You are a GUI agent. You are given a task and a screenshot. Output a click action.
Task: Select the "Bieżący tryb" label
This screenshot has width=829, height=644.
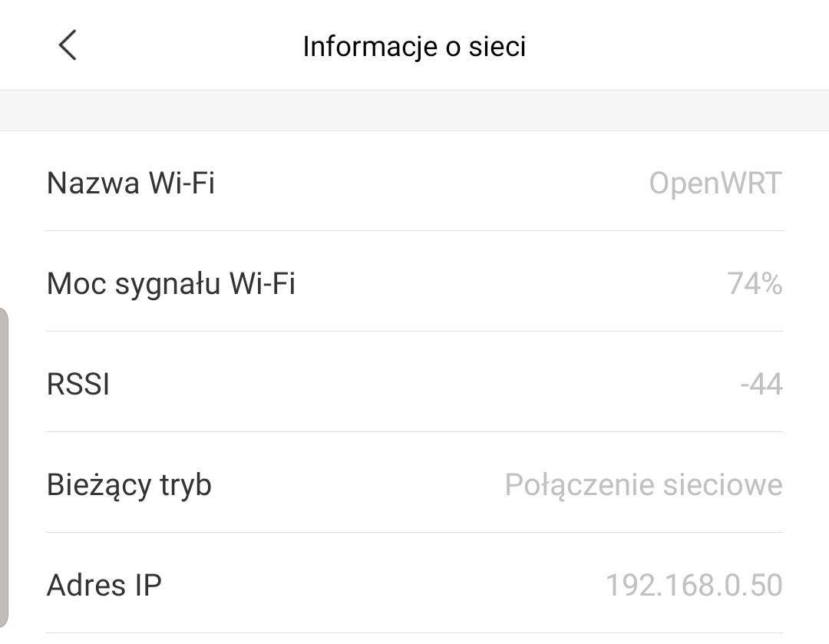point(129,485)
